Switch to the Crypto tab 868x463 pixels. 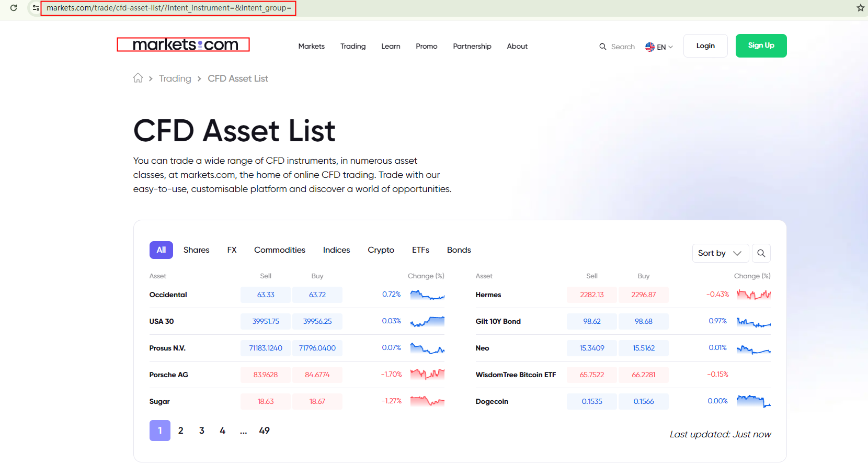381,250
